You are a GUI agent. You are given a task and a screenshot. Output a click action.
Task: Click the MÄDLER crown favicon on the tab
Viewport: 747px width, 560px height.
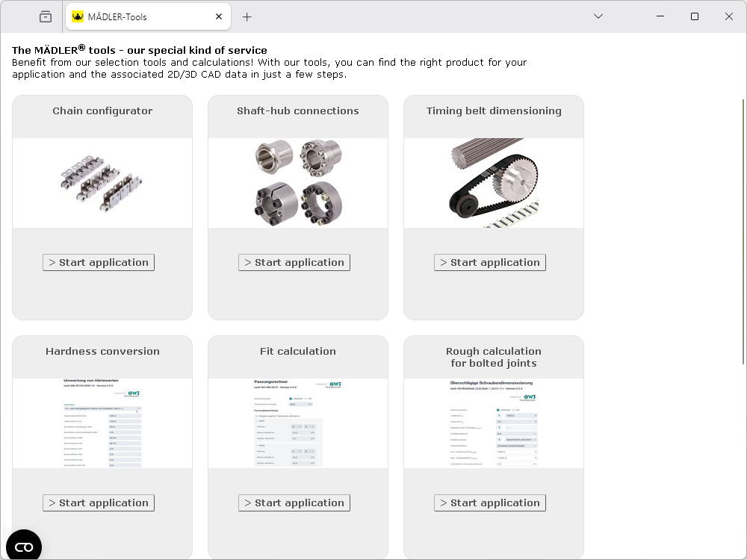pyautogui.click(x=78, y=16)
